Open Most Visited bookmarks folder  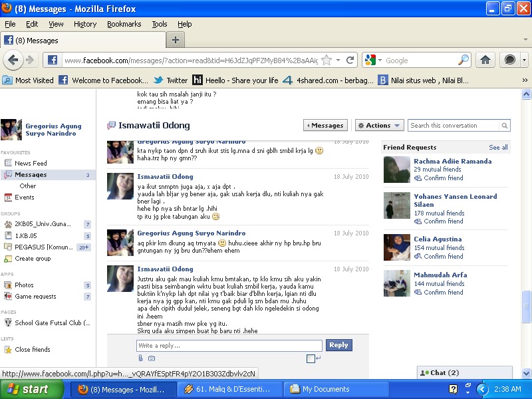click(x=28, y=80)
